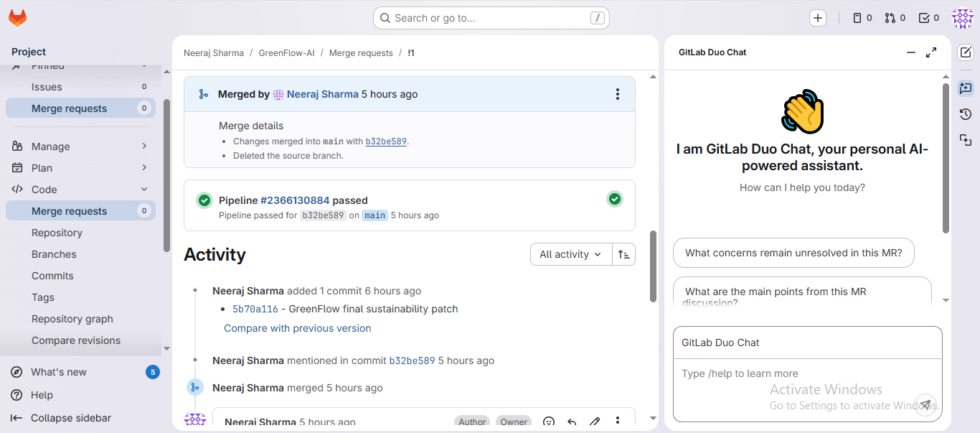980x433 pixels.
Task: Send the Duo Chat message
Action: pyautogui.click(x=925, y=404)
